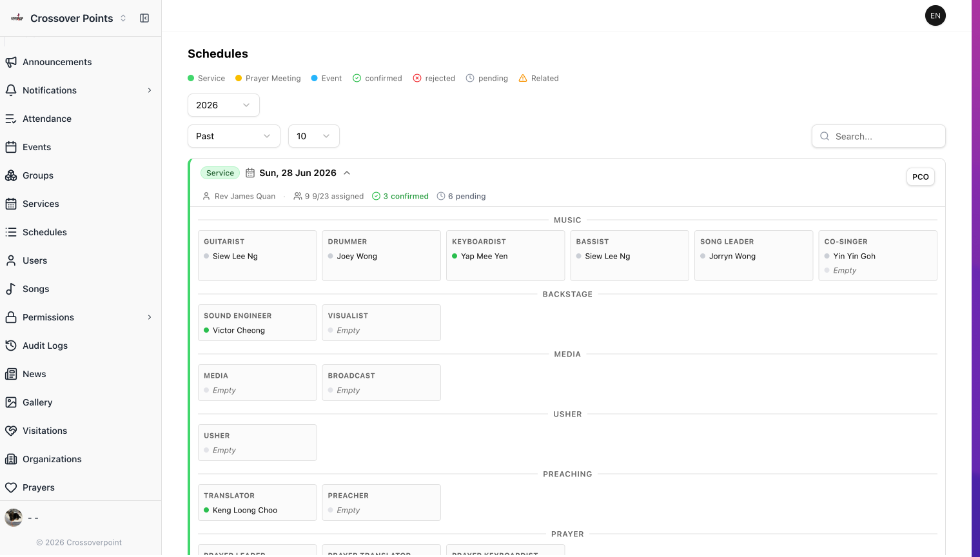
Task: Click the Search input field
Action: [879, 136]
